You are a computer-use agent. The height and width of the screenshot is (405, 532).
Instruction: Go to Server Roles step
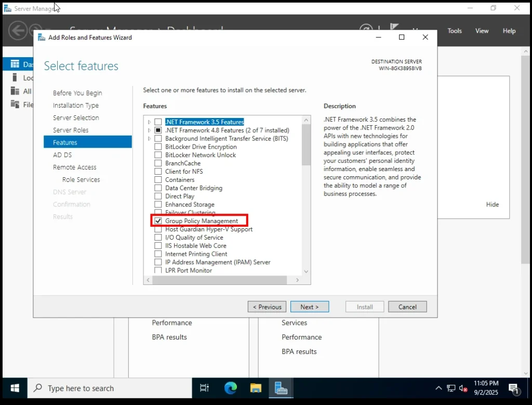click(x=71, y=130)
